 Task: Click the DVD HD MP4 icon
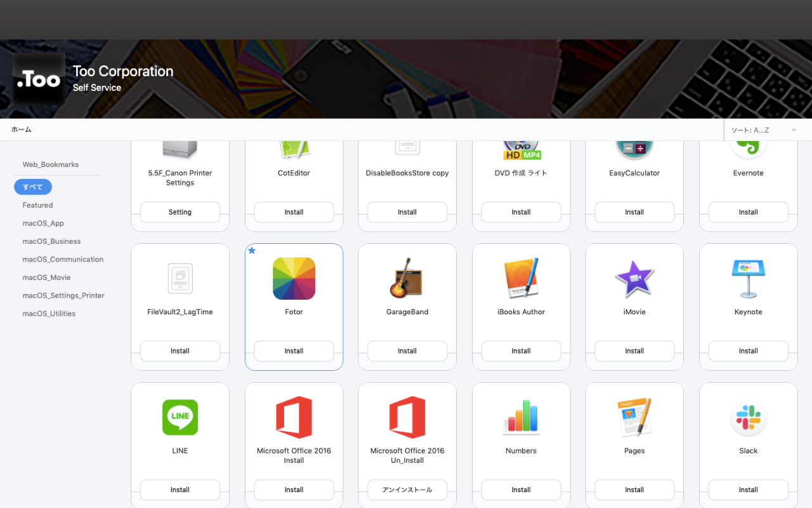pyautogui.click(x=521, y=150)
